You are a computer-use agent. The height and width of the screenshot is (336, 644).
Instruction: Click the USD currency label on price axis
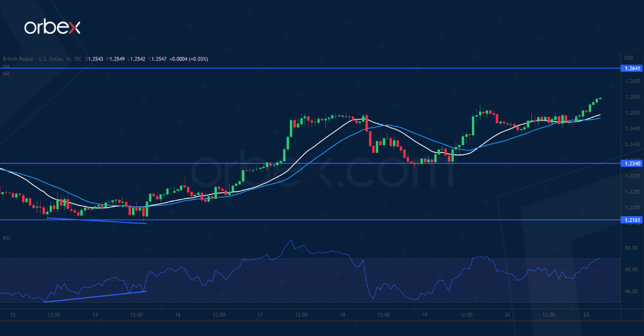click(x=628, y=58)
